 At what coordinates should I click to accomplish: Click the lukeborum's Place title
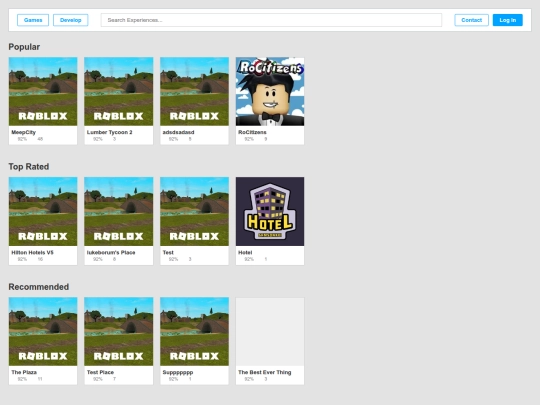tap(111, 252)
